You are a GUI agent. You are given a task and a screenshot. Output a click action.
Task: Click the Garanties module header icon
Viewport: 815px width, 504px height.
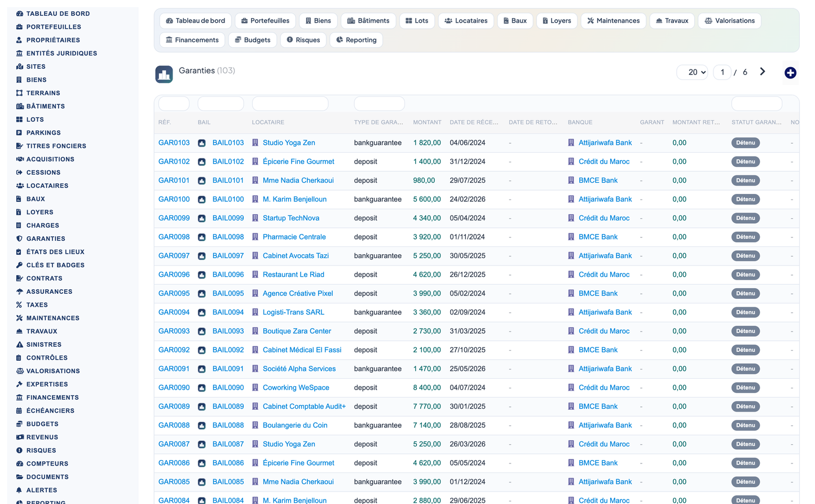[164, 74]
